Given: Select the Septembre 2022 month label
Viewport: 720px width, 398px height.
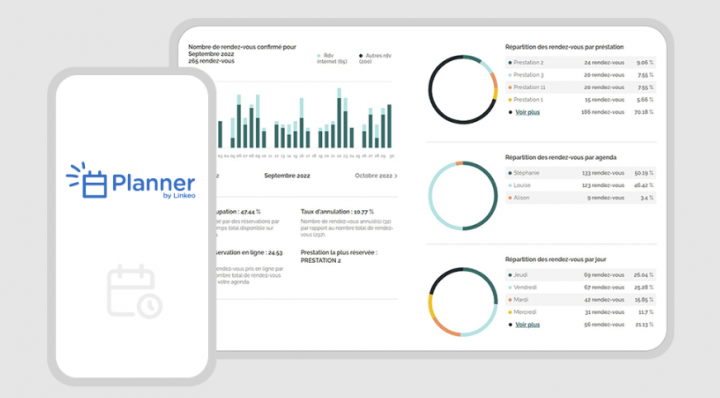Looking at the screenshot, I should tap(287, 176).
